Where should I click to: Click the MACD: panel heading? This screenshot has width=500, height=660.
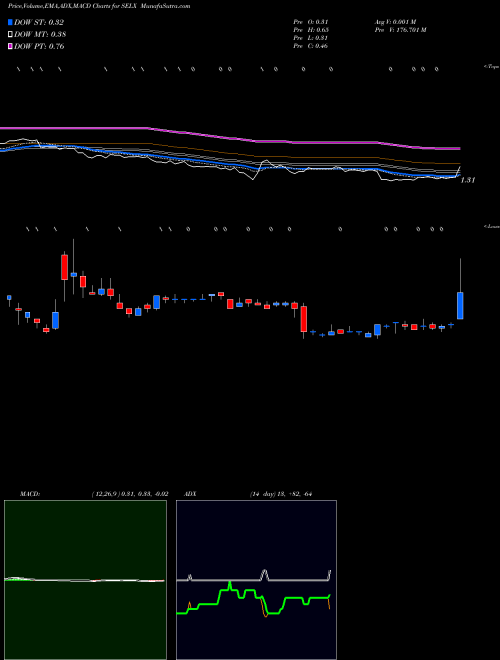point(30,494)
